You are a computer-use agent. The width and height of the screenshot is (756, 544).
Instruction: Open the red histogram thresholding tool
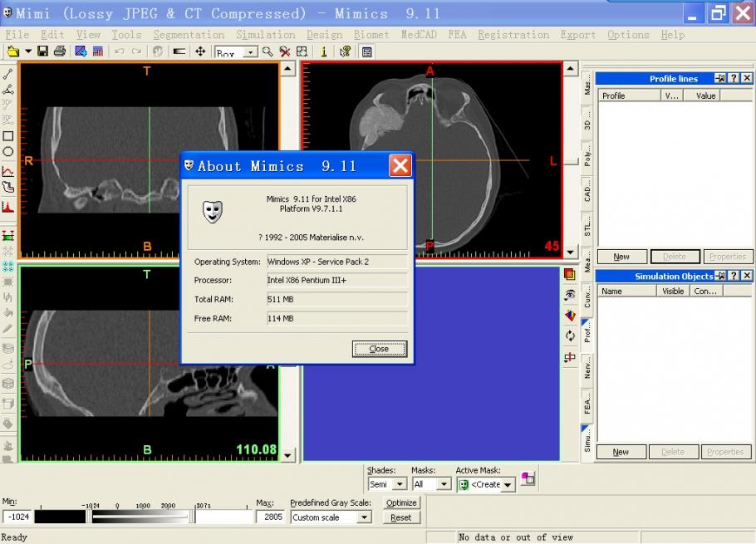7,207
